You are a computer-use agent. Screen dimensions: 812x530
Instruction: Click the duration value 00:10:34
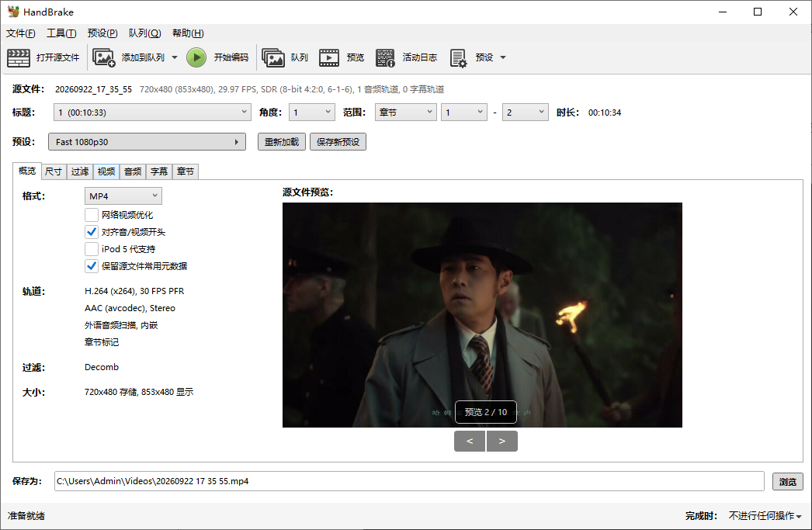click(604, 113)
